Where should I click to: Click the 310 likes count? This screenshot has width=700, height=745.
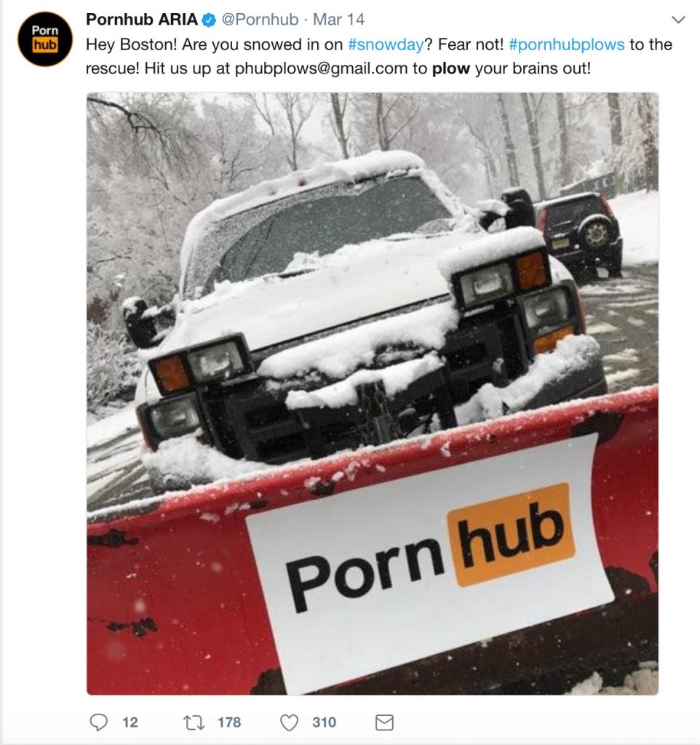[324, 722]
